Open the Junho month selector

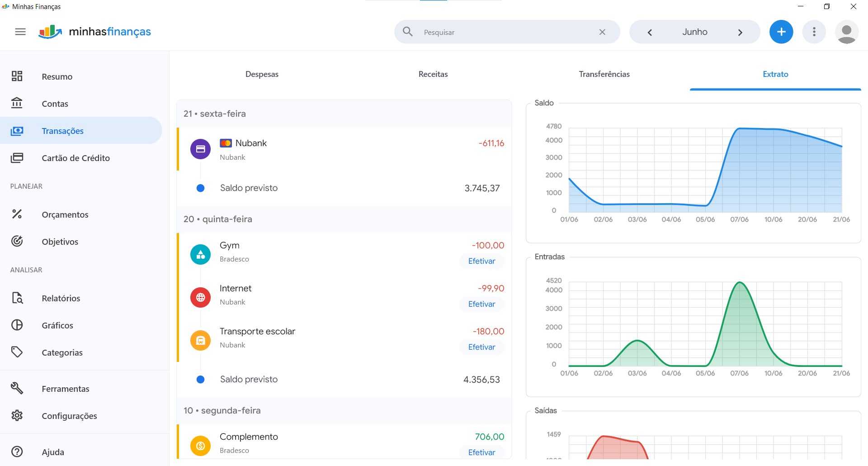point(695,32)
